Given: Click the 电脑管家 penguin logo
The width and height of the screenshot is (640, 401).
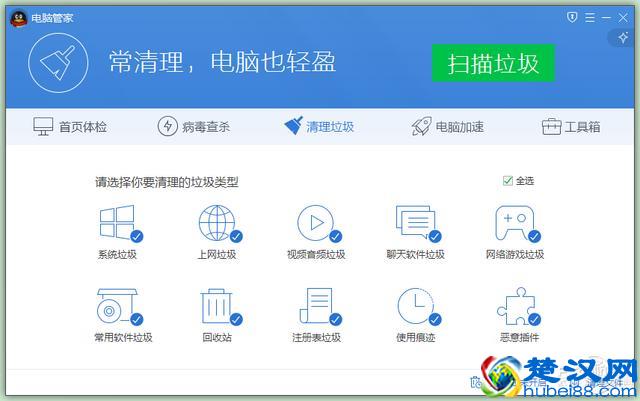Looking at the screenshot, I should [x=18, y=18].
